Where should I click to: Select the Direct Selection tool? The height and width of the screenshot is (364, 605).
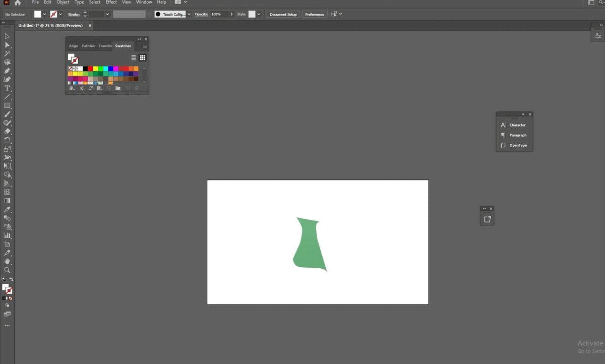(x=7, y=45)
